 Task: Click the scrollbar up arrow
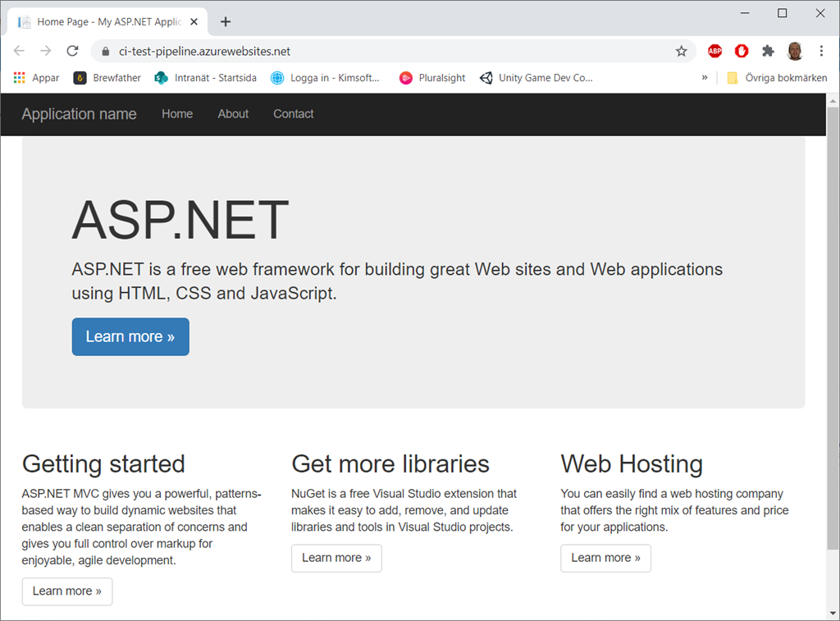coord(833,100)
